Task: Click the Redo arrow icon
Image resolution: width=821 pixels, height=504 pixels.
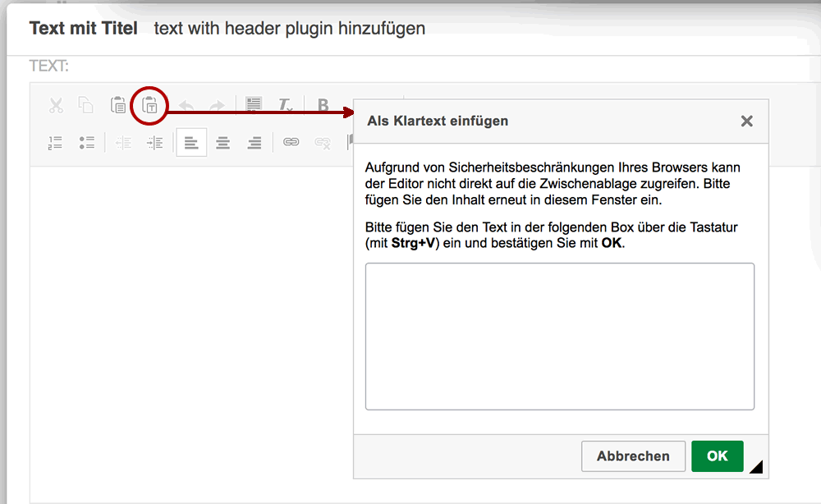Action: (217, 106)
